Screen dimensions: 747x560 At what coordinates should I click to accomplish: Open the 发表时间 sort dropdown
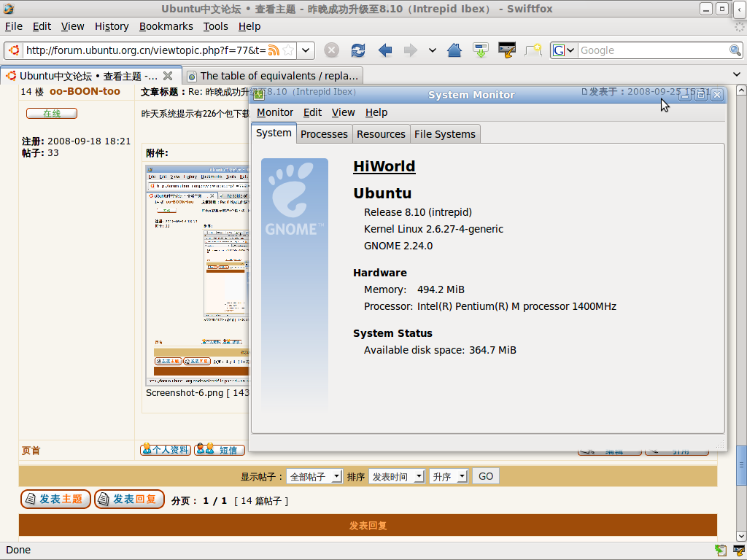[x=397, y=477]
